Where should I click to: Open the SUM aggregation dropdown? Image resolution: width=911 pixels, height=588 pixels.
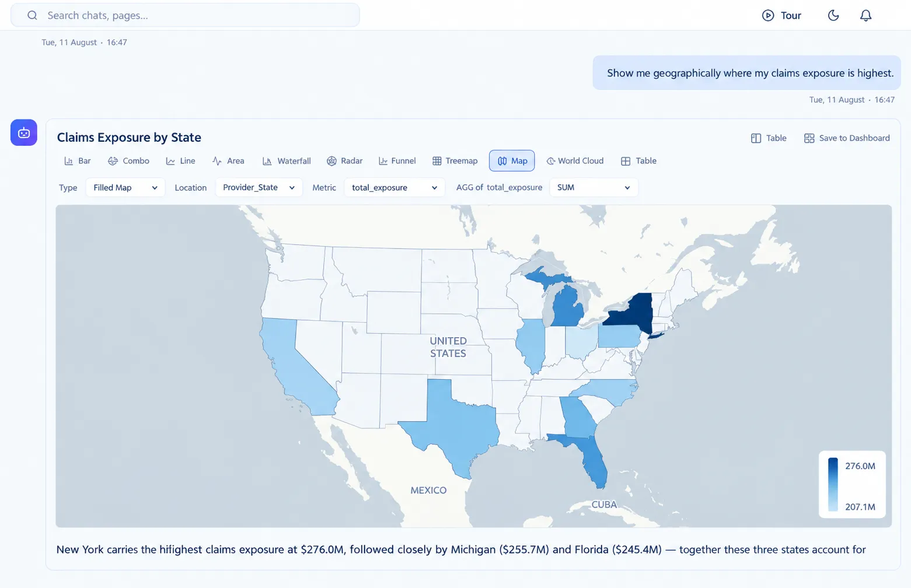coord(594,187)
